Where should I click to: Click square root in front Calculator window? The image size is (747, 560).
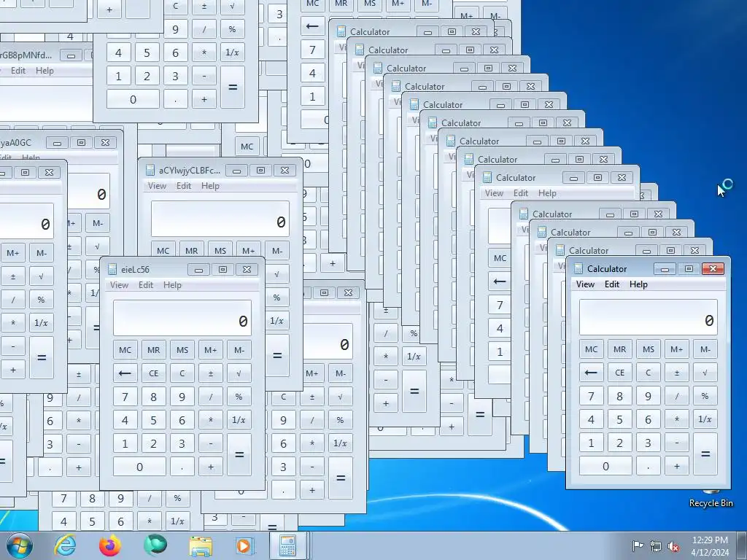pos(705,373)
